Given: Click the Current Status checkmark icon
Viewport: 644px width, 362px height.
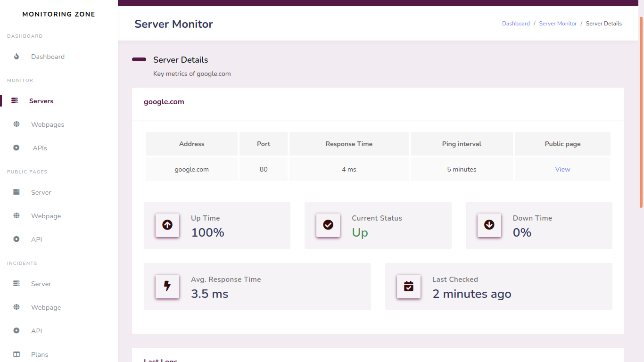Looking at the screenshot, I should click(328, 225).
